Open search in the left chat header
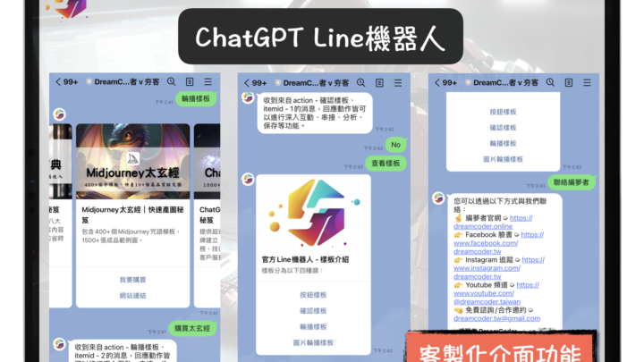 coord(171,81)
